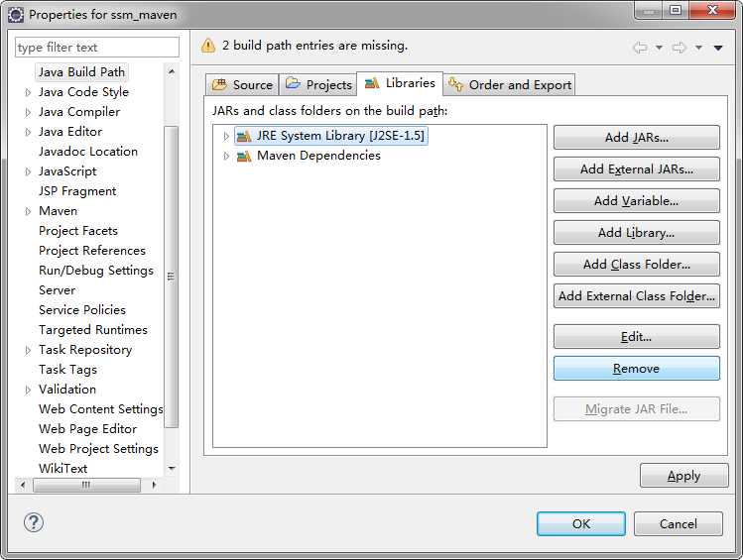Click the JRE System Library icon

[243, 136]
